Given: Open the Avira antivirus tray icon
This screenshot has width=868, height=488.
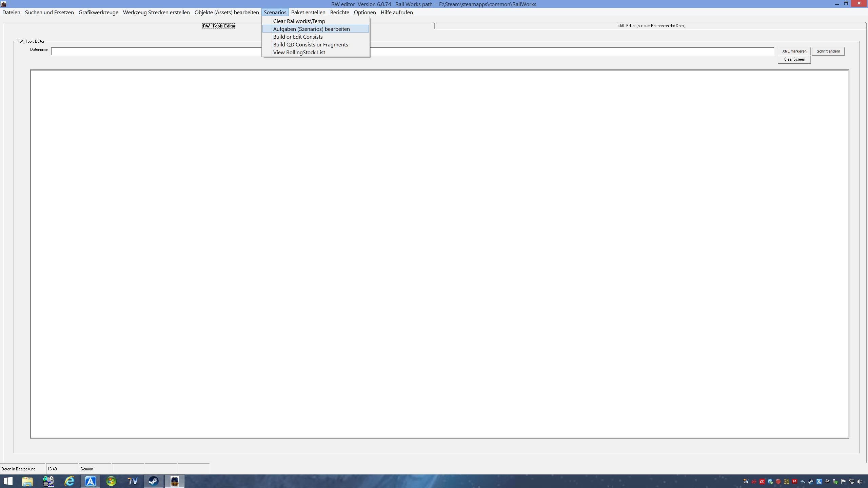Looking at the screenshot, I should tap(762, 482).
